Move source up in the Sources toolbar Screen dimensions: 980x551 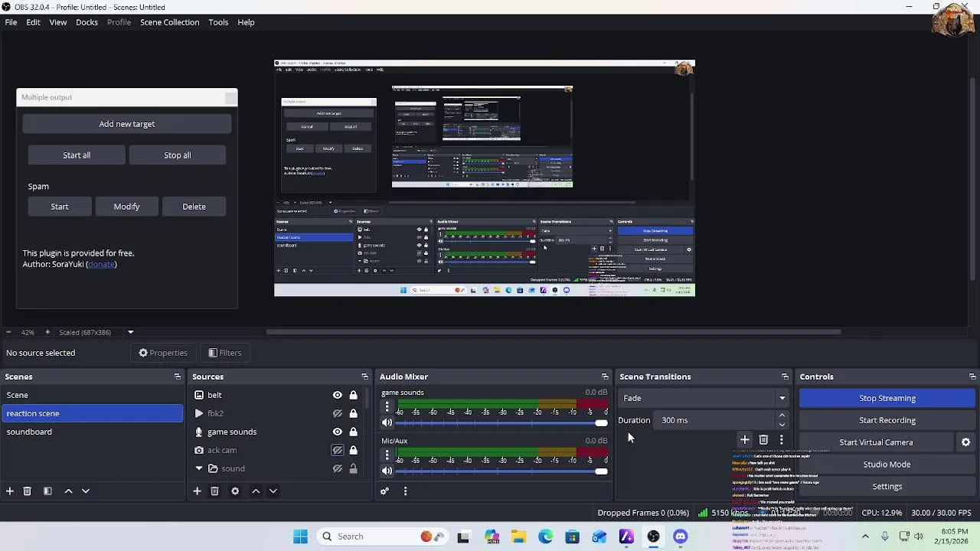point(256,491)
